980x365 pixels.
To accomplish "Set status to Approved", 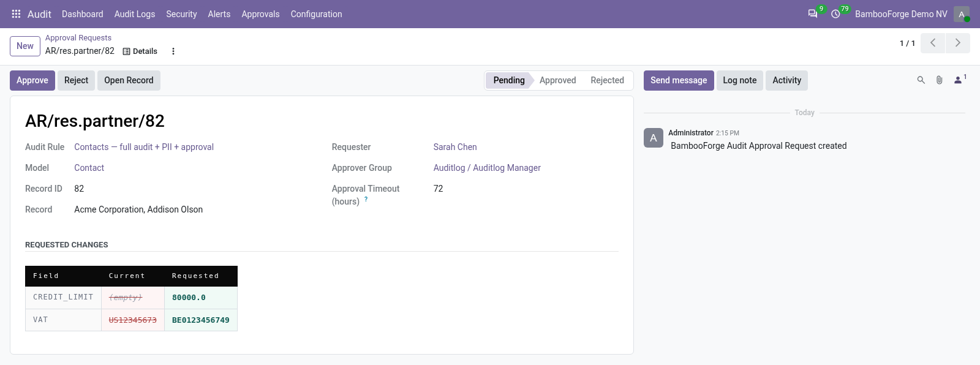I will 557,80.
